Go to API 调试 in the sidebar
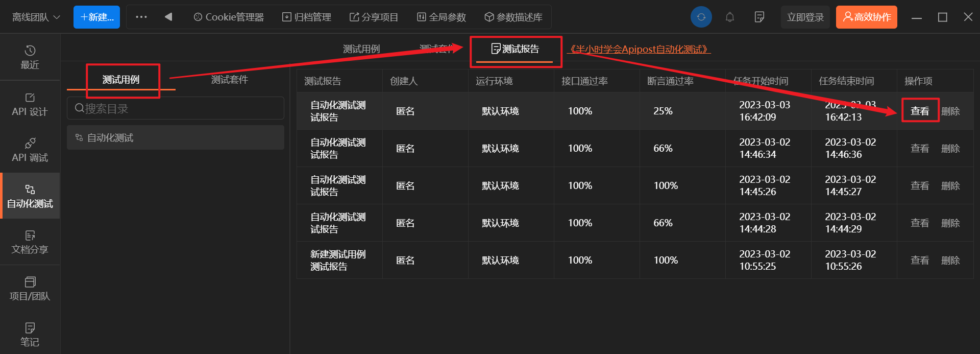This screenshot has height=354, width=980. 30,150
